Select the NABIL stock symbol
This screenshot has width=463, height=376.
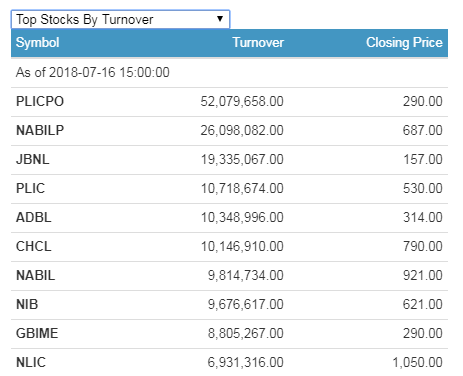click(36, 275)
